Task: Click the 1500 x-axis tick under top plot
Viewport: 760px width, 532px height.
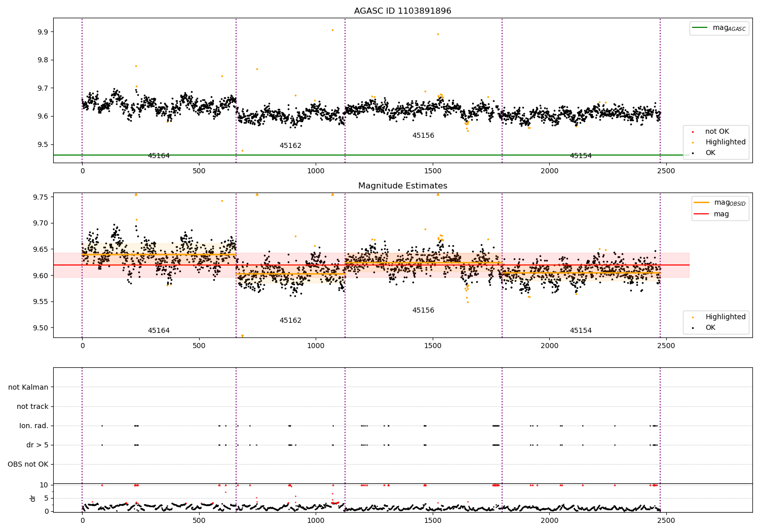Action: [432, 171]
